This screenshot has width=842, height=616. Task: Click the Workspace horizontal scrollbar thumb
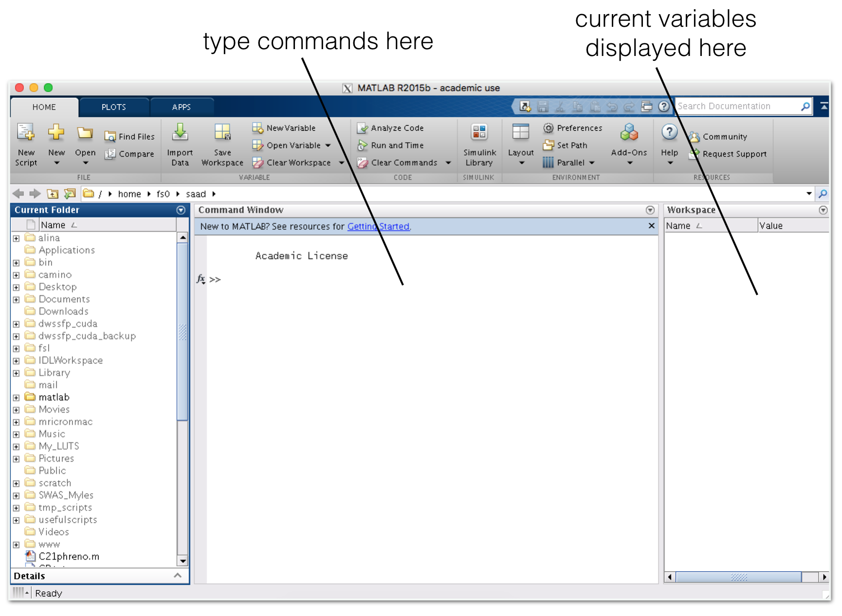point(738,577)
